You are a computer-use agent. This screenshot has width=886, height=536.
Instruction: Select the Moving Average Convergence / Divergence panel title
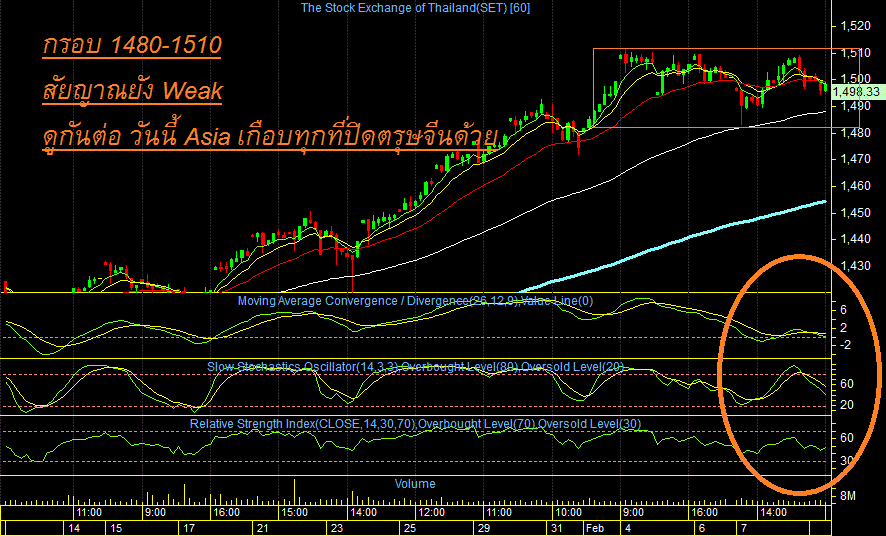tap(415, 301)
